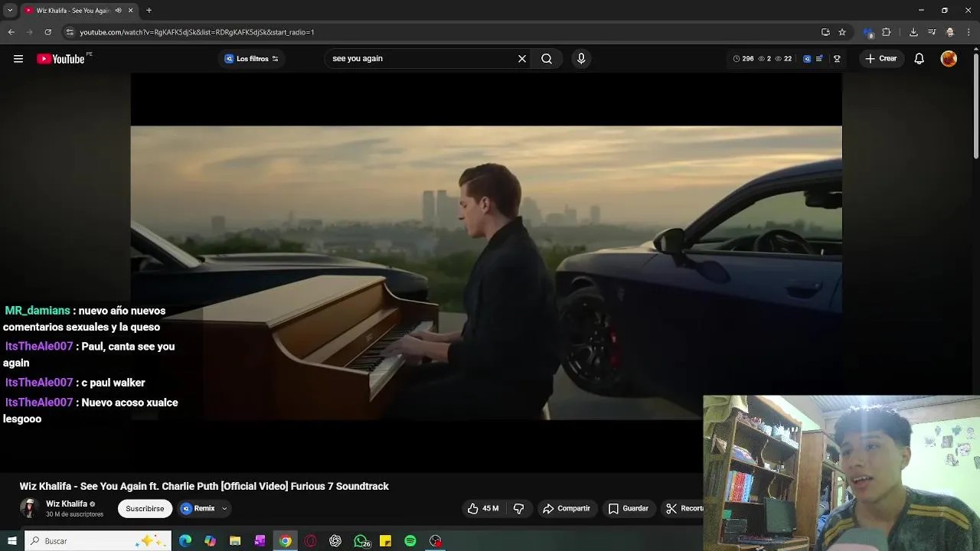Go back with browser back arrow
This screenshot has width=980, height=551.
point(11,32)
